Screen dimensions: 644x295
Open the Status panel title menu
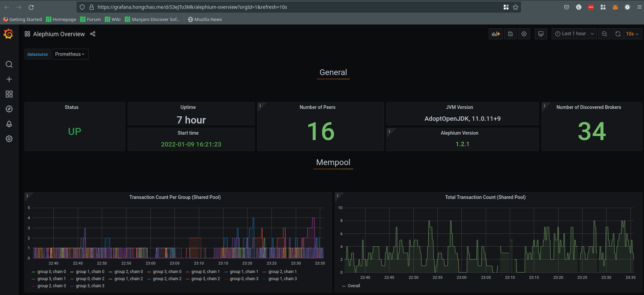[72, 107]
